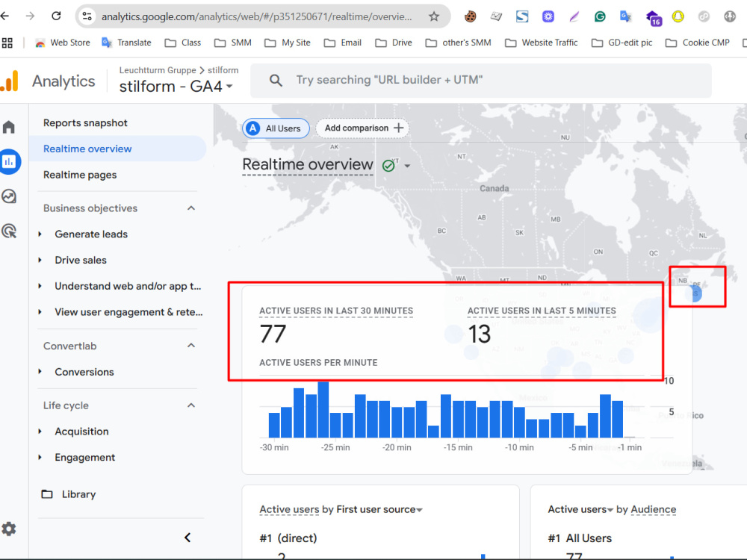Open the My Site bookmark folder
747x560 pixels.
coord(288,43)
